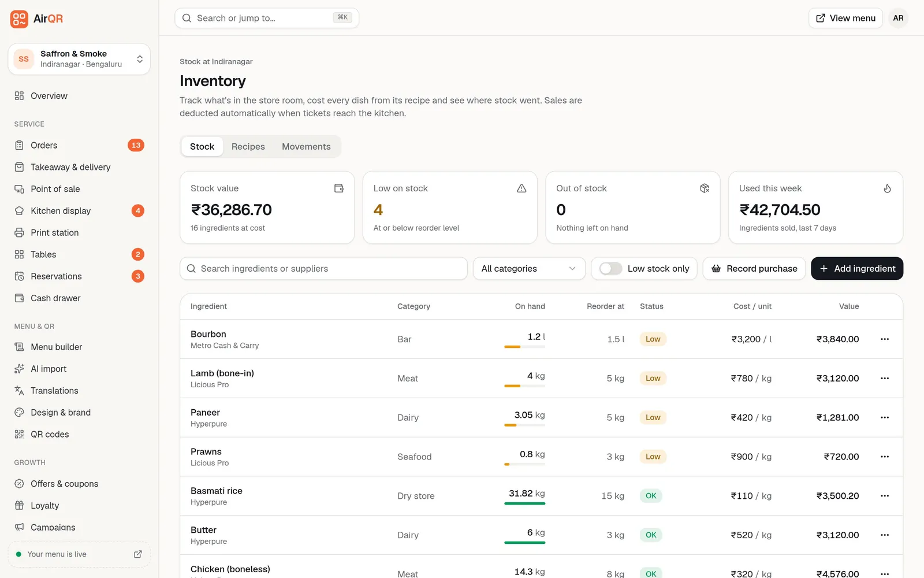Image resolution: width=924 pixels, height=578 pixels.
Task: Click the AirQR logo icon
Action: [19, 18]
